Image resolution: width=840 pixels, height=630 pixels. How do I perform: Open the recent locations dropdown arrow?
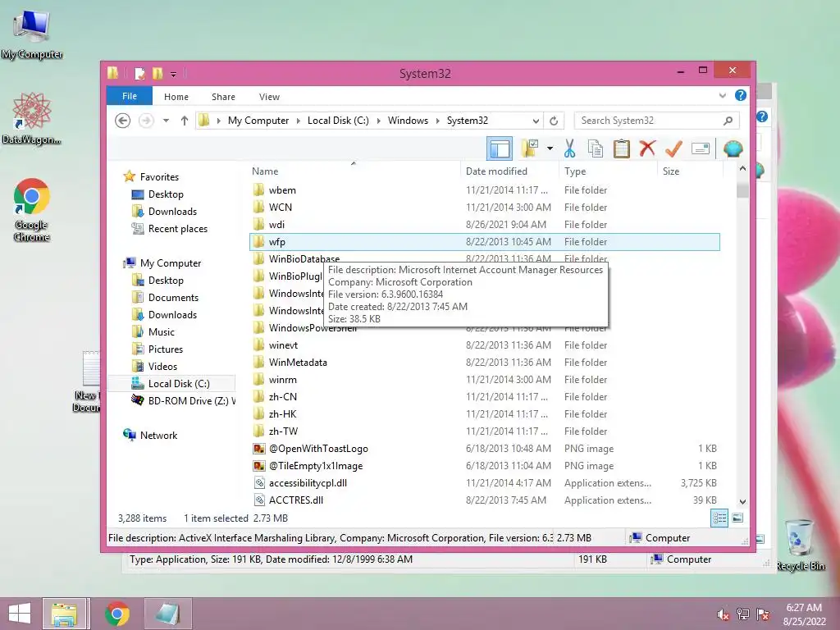click(x=166, y=121)
